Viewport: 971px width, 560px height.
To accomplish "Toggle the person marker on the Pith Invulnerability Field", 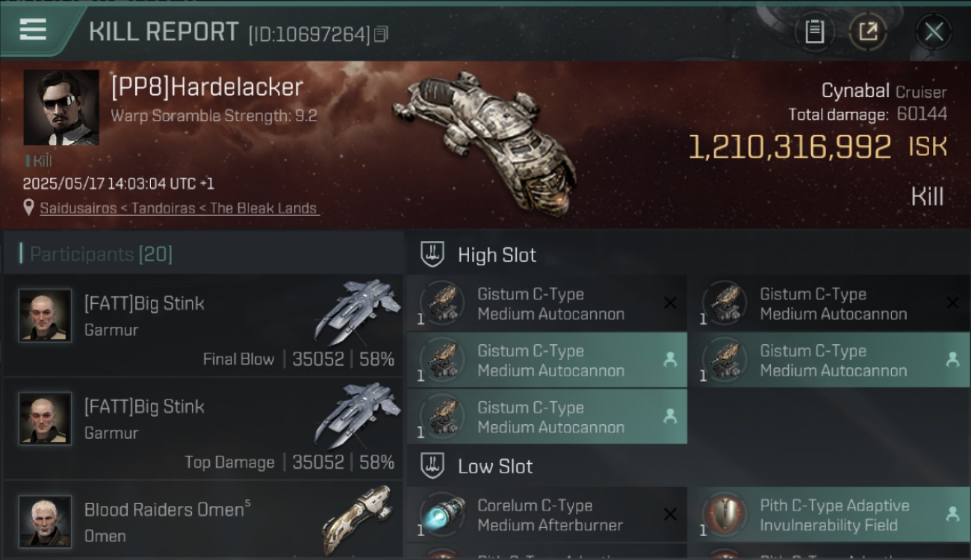I will point(952,514).
